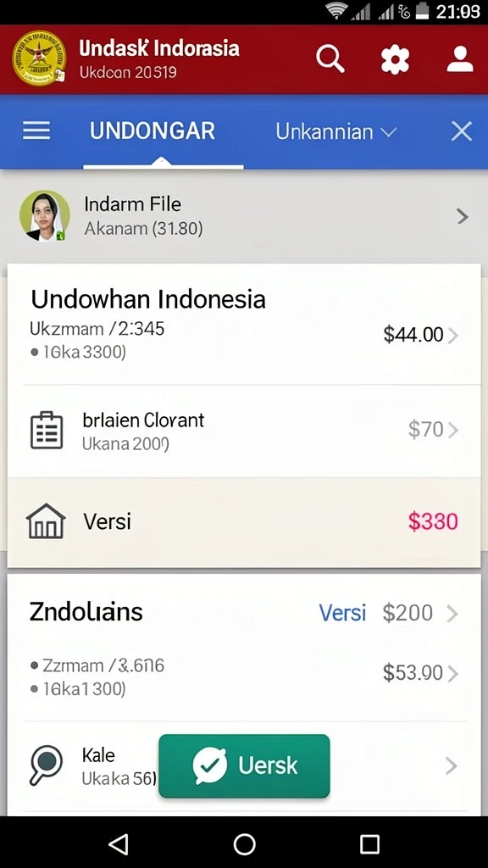Close the blue bar with X
This screenshot has width=488, height=868.
462,131
